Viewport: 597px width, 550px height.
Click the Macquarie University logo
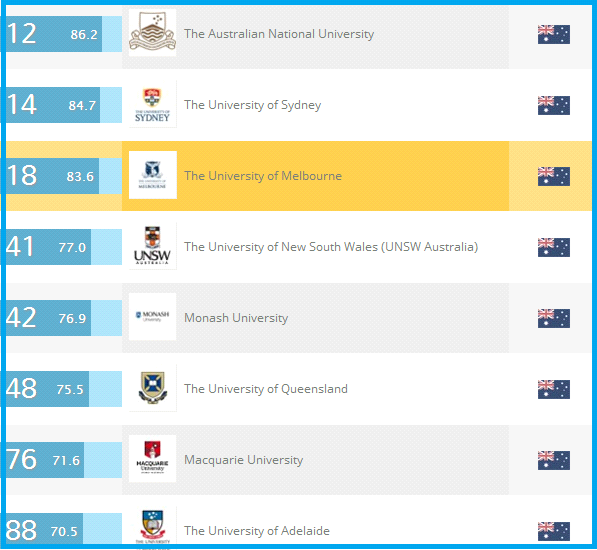click(152, 459)
